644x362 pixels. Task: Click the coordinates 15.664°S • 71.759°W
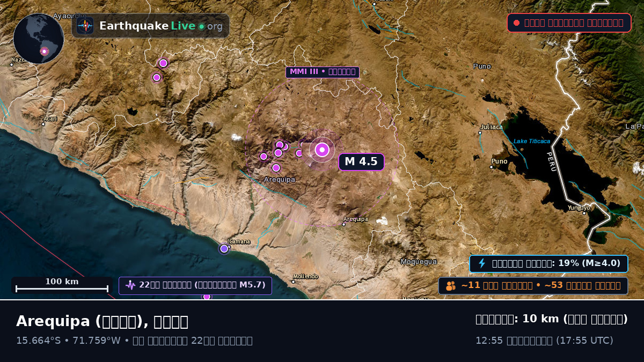(68, 341)
